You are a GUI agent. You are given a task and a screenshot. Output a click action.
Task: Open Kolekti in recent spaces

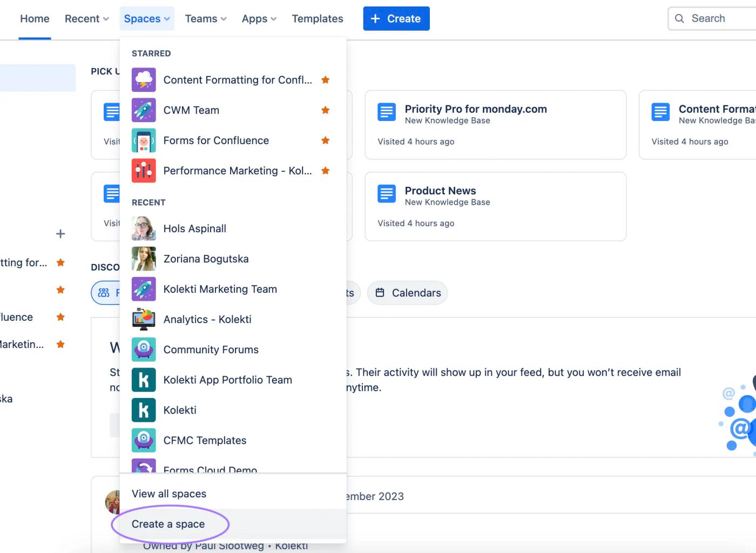[x=233, y=410]
